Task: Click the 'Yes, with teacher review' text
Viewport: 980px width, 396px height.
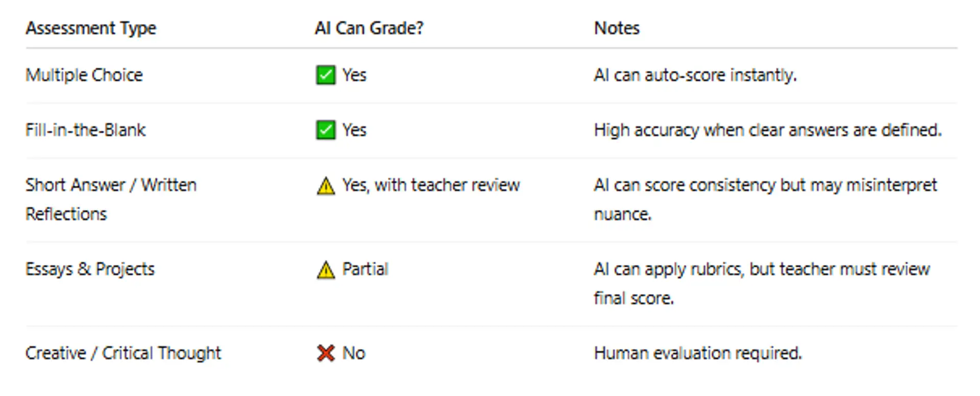Action: pyautogui.click(x=431, y=185)
